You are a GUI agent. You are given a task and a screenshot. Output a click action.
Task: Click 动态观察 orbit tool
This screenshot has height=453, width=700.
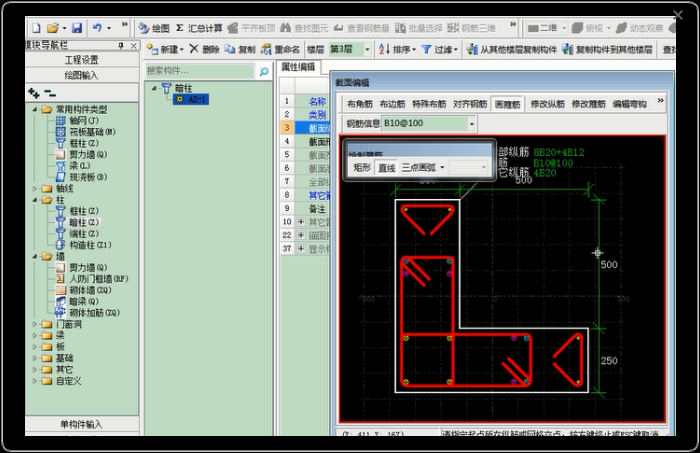click(639, 29)
